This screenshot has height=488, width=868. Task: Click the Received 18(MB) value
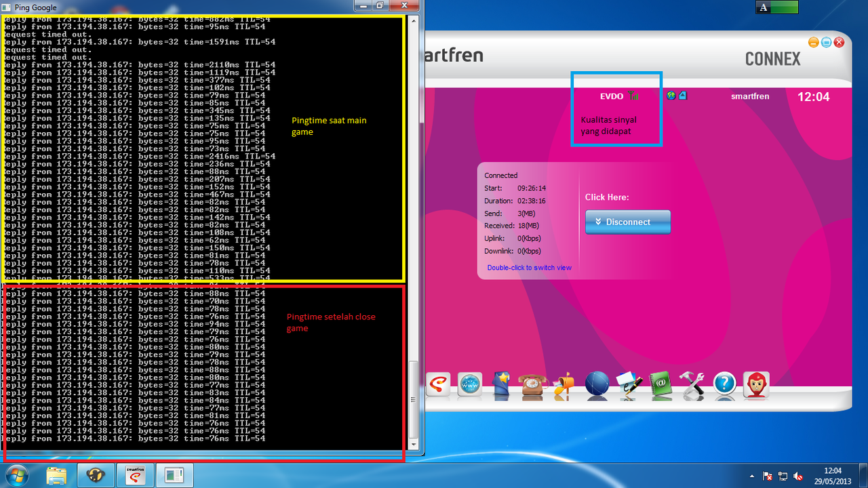click(x=528, y=226)
